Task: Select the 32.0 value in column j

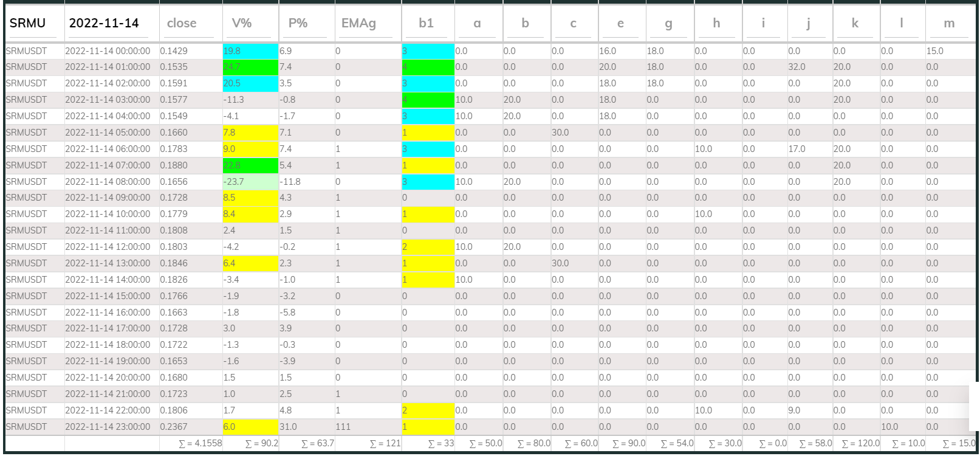Action: point(809,67)
